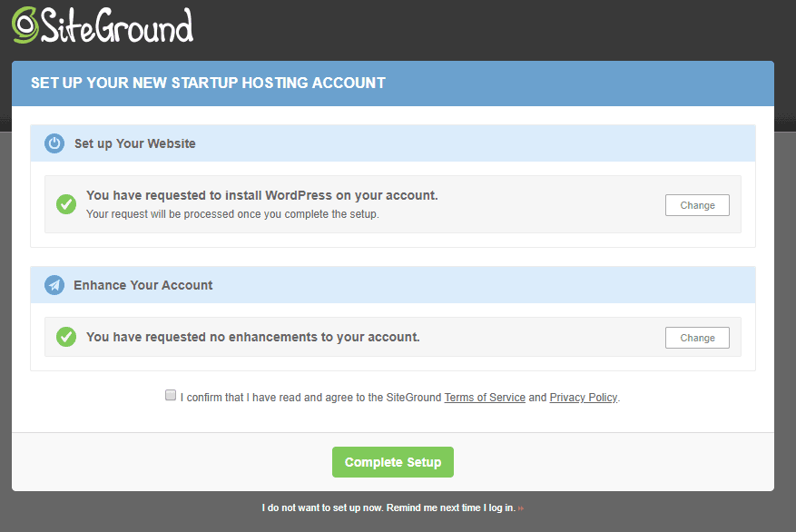Click the green checkmark next to no enhancements message
The width and height of the screenshot is (796, 532).
point(66,337)
